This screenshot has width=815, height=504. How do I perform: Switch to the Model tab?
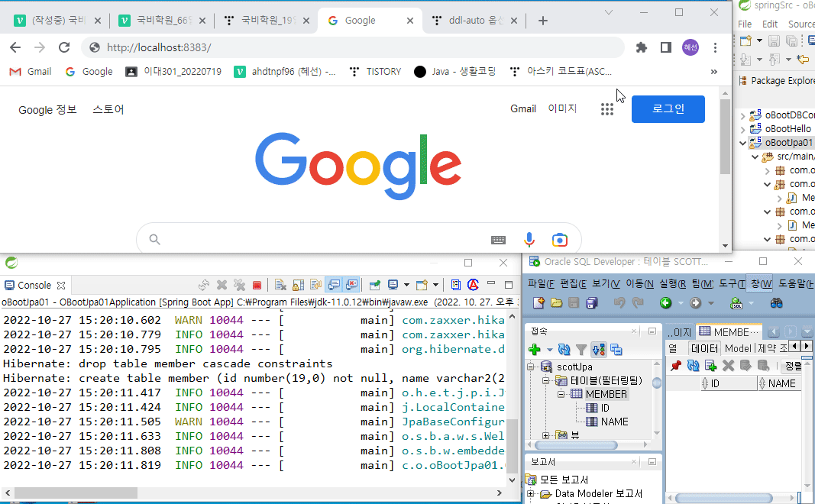pos(738,348)
